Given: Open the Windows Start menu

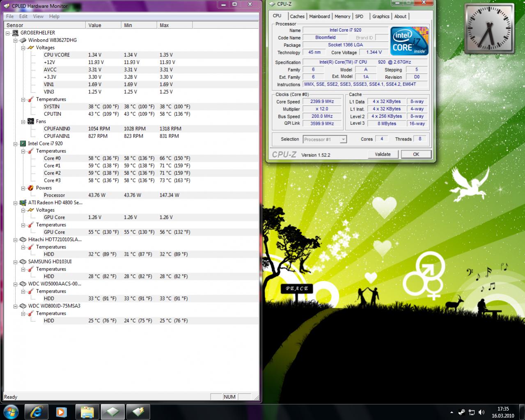Looking at the screenshot, I should tap(11, 411).
